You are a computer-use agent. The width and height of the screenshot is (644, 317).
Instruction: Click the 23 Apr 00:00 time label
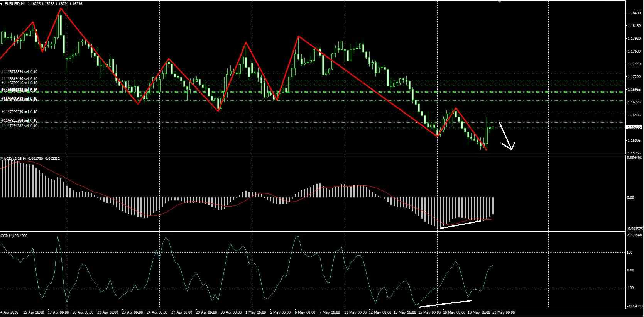tap(132, 312)
